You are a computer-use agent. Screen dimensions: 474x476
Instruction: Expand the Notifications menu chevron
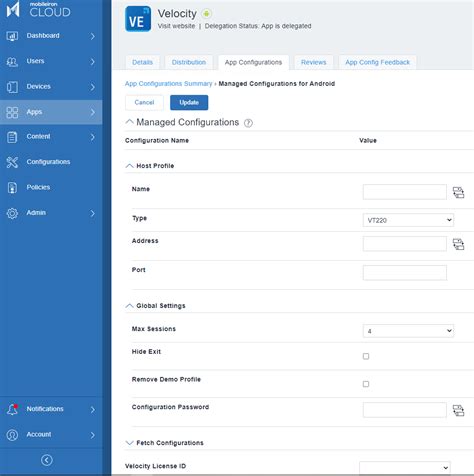[x=93, y=410]
